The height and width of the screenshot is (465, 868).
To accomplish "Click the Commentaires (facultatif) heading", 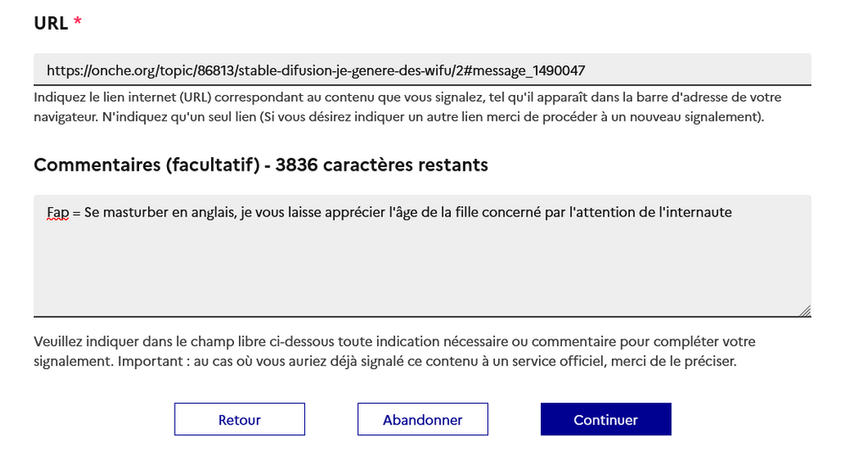I will (x=146, y=165).
